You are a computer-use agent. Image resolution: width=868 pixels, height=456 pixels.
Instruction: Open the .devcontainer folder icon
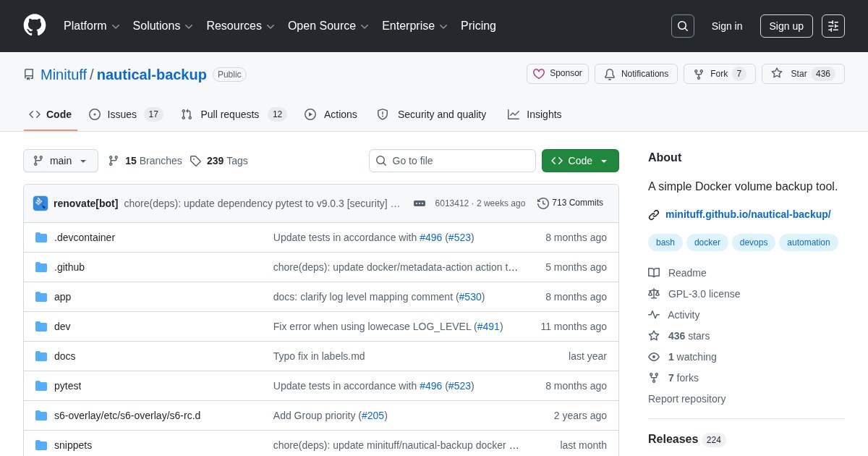(41, 237)
